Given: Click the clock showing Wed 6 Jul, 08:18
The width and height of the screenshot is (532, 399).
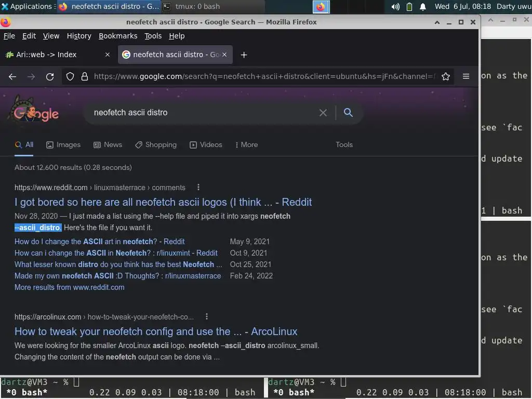Looking at the screenshot, I should coord(463,6).
